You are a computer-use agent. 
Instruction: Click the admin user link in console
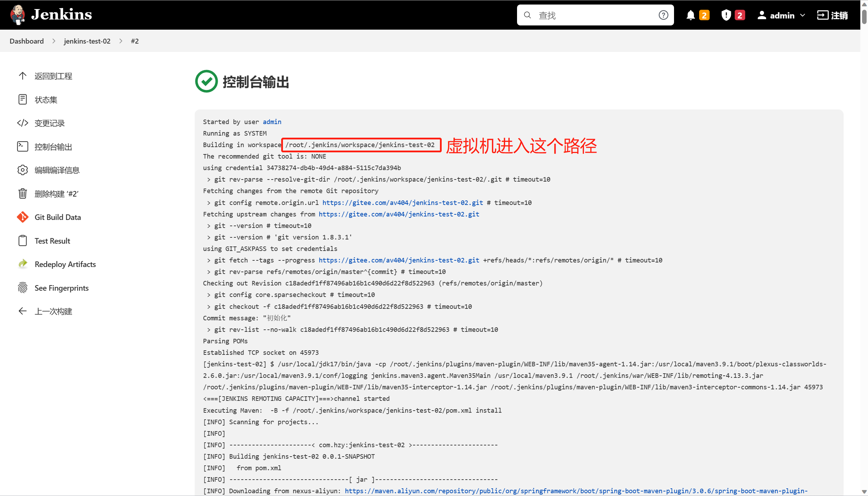(272, 122)
